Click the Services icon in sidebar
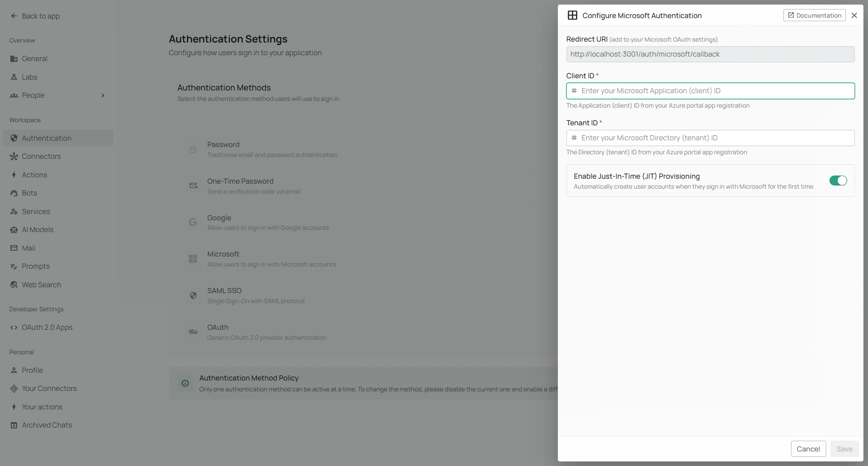The image size is (868, 466). pos(14,211)
